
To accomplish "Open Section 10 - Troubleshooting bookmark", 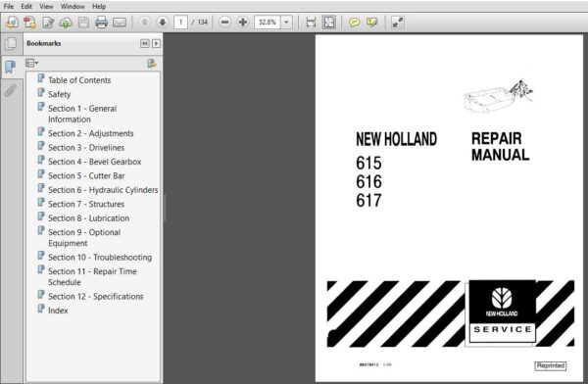I will tap(100, 258).
